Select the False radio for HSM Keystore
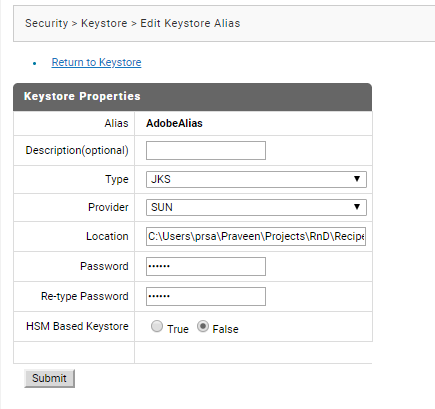This screenshot has width=435, height=409. tap(203, 326)
